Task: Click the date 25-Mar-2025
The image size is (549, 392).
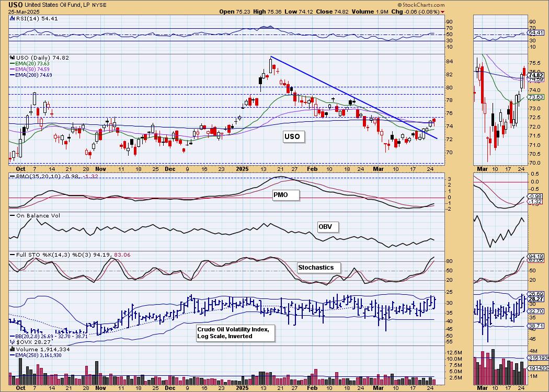Action: [24, 11]
